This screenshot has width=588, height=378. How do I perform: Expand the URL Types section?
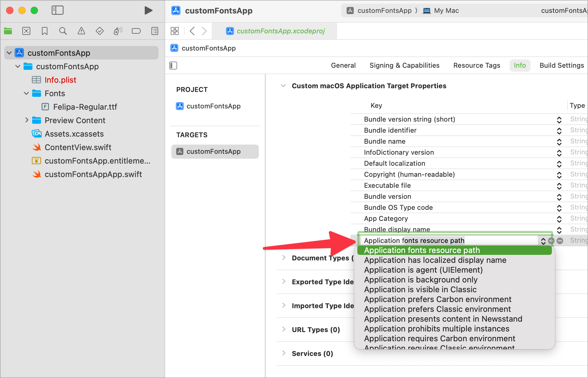click(284, 329)
